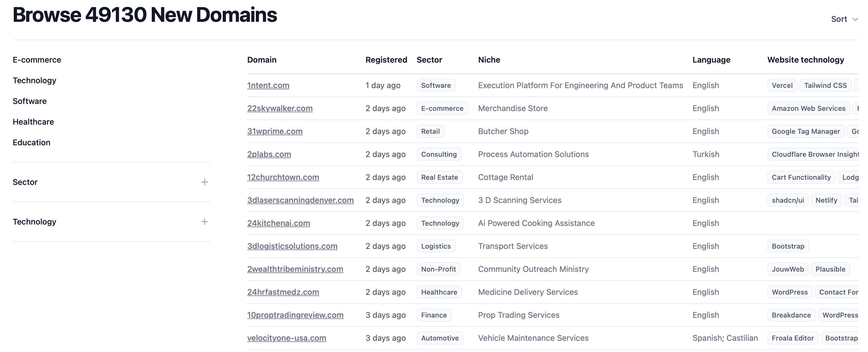Expand the Sector filter section
Viewport: 868px width, 352px height.
205,182
